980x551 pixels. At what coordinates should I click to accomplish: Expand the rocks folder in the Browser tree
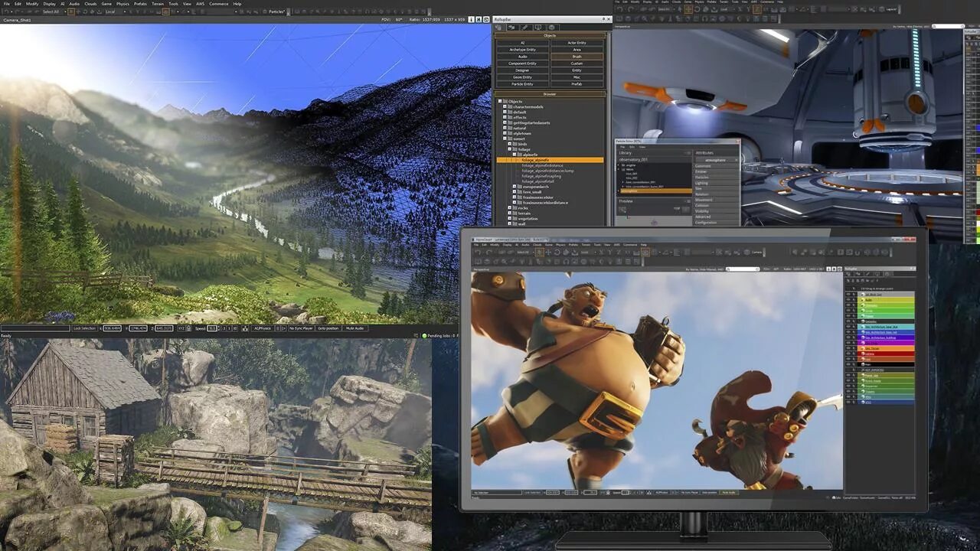(510, 207)
